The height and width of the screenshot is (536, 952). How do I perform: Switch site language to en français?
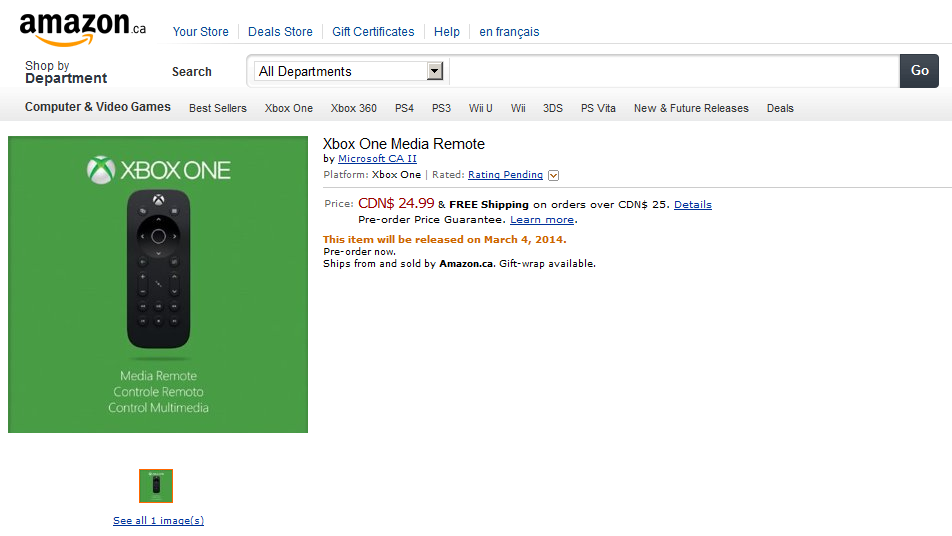(509, 32)
